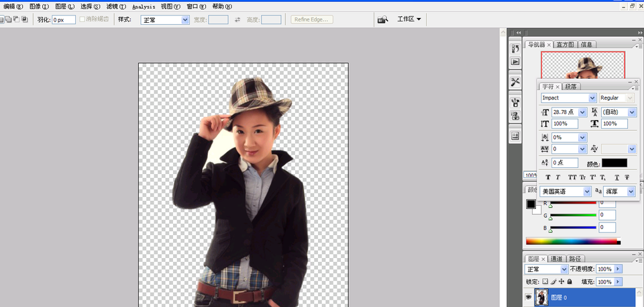This screenshot has height=307, width=644.
Task: Select intersect with selection mode icon
Action: tap(24, 19)
